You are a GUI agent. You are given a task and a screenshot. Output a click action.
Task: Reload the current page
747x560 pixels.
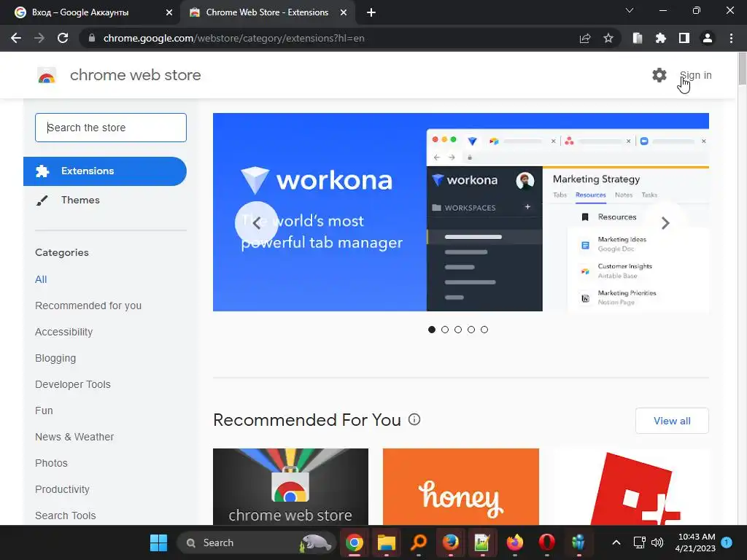pyautogui.click(x=63, y=38)
